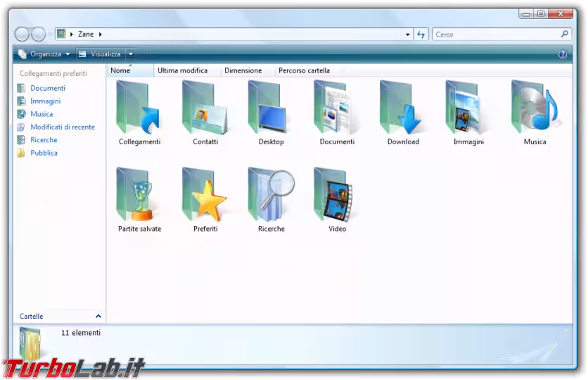Go to Documenti in favorite links

[x=47, y=88]
